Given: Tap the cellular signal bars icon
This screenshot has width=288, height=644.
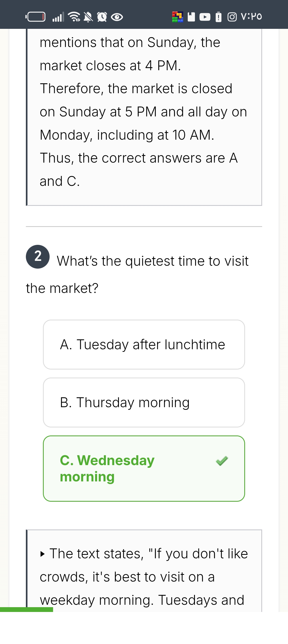Looking at the screenshot, I should point(58,17).
